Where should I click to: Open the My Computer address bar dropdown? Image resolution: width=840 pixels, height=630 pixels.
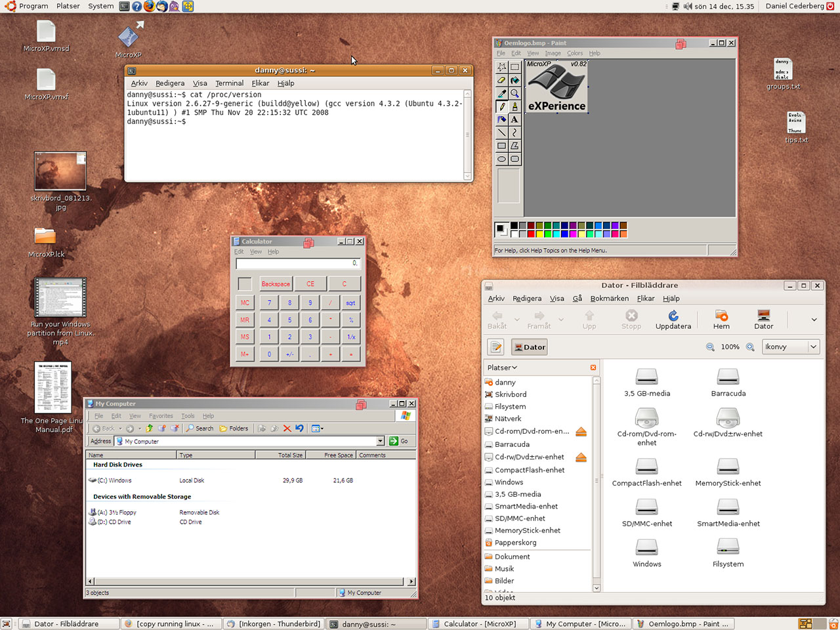[380, 441]
